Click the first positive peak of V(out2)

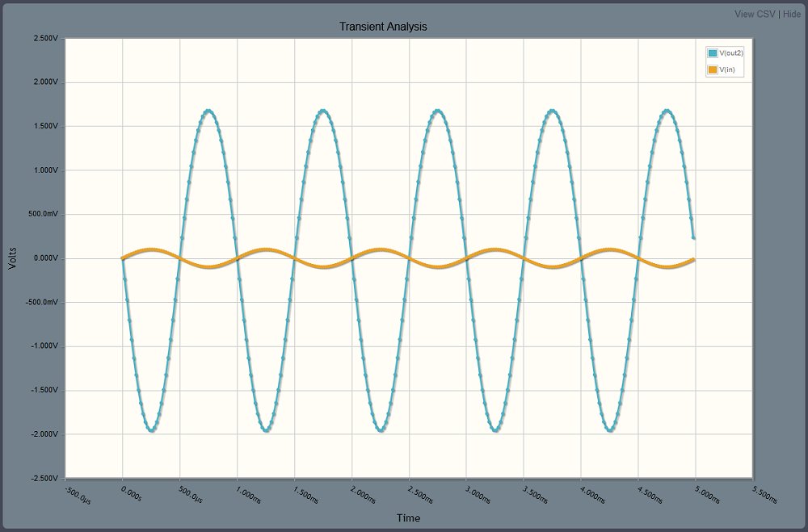tap(208, 110)
